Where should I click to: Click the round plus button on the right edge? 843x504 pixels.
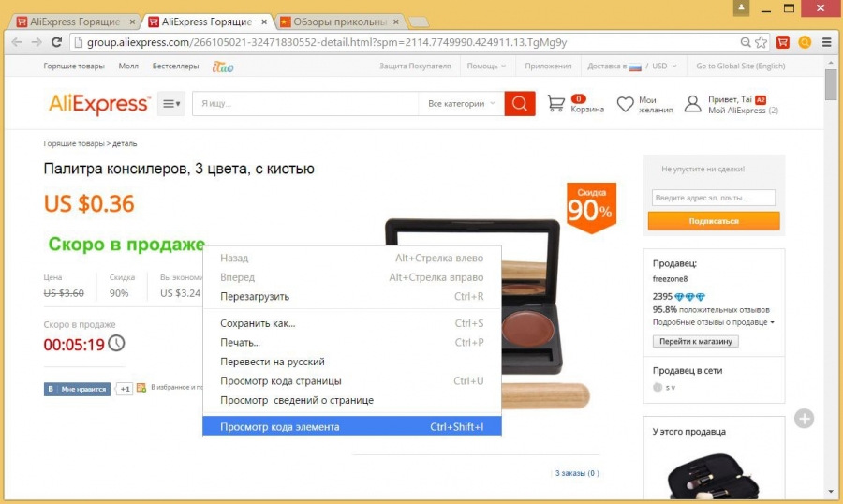(805, 419)
